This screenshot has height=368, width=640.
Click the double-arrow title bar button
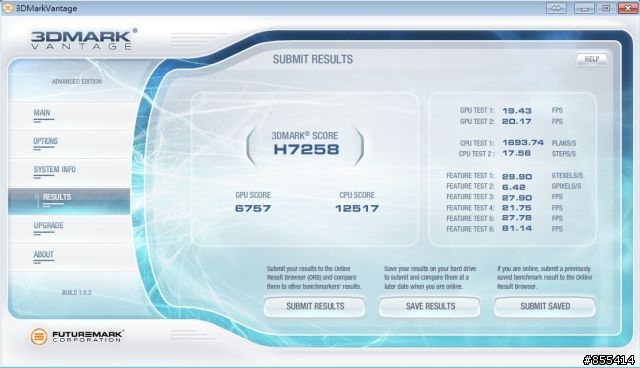click(556, 8)
